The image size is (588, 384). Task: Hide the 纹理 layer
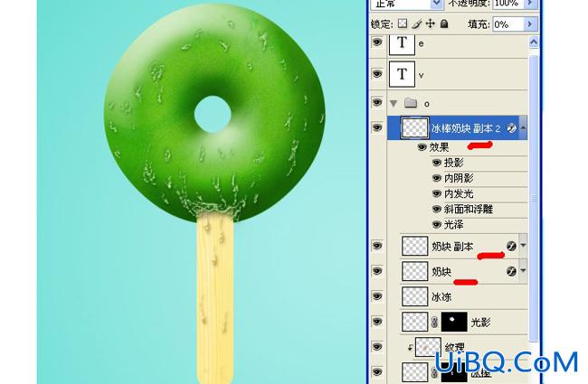coord(377,347)
